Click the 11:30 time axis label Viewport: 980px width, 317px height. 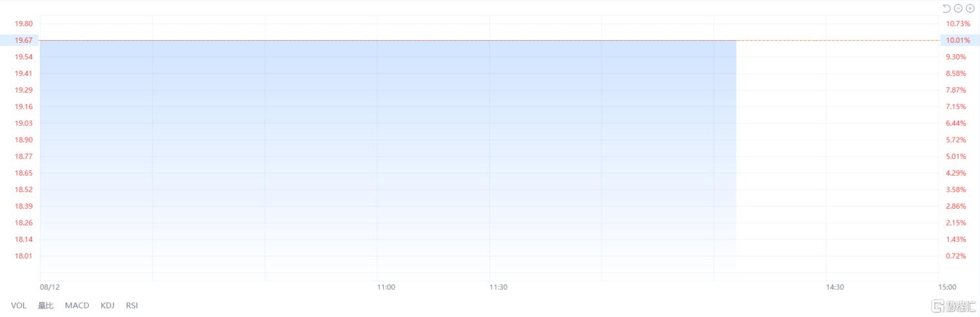(498, 287)
